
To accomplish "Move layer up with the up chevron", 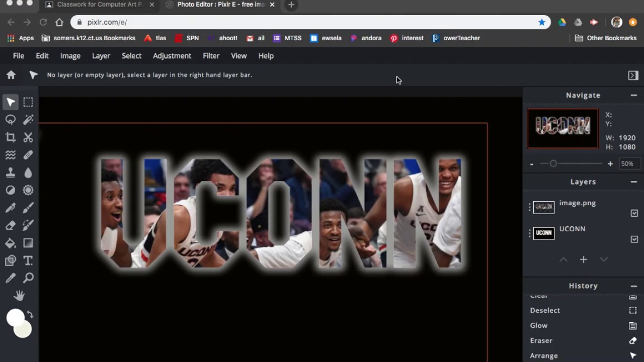I will (563, 259).
